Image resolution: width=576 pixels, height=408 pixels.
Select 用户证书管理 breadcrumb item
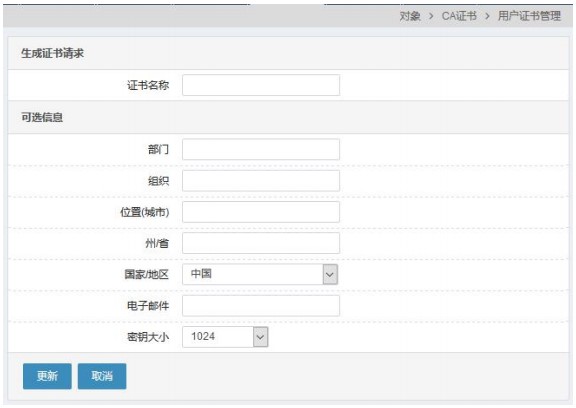529,16
